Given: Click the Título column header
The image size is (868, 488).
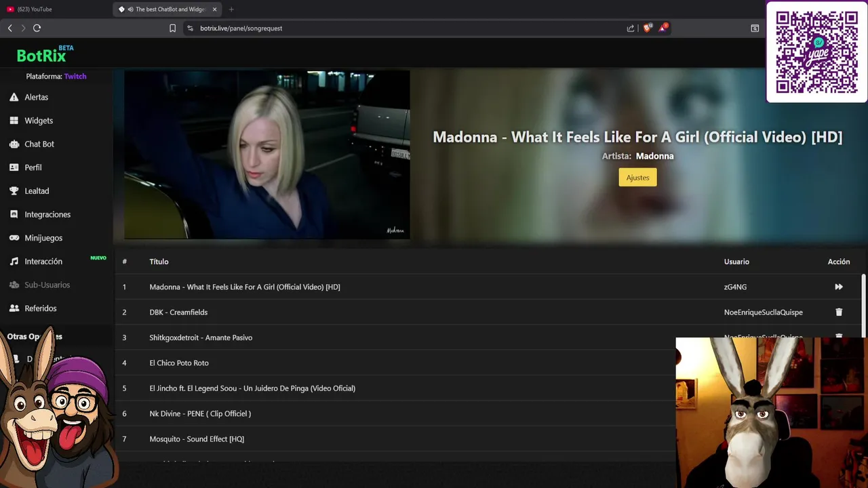Looking at the screenshot, I should point(159,262).
